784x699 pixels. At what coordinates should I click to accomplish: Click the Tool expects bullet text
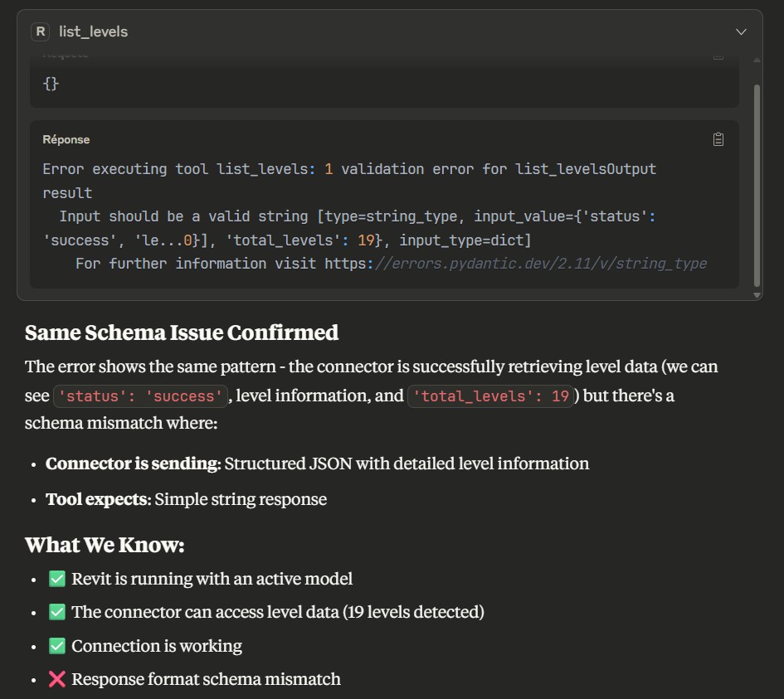coord(186,499)
